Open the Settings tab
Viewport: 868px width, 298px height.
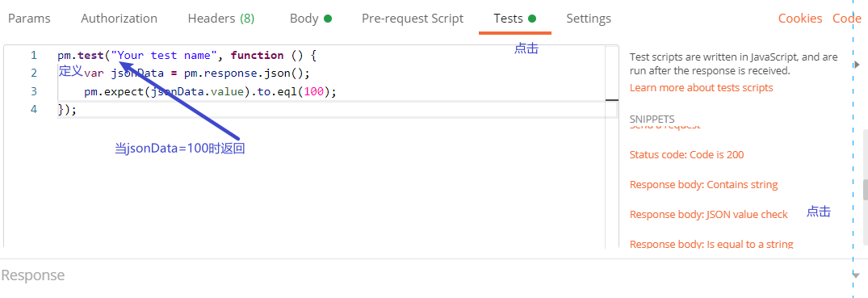tap(589, 19)
